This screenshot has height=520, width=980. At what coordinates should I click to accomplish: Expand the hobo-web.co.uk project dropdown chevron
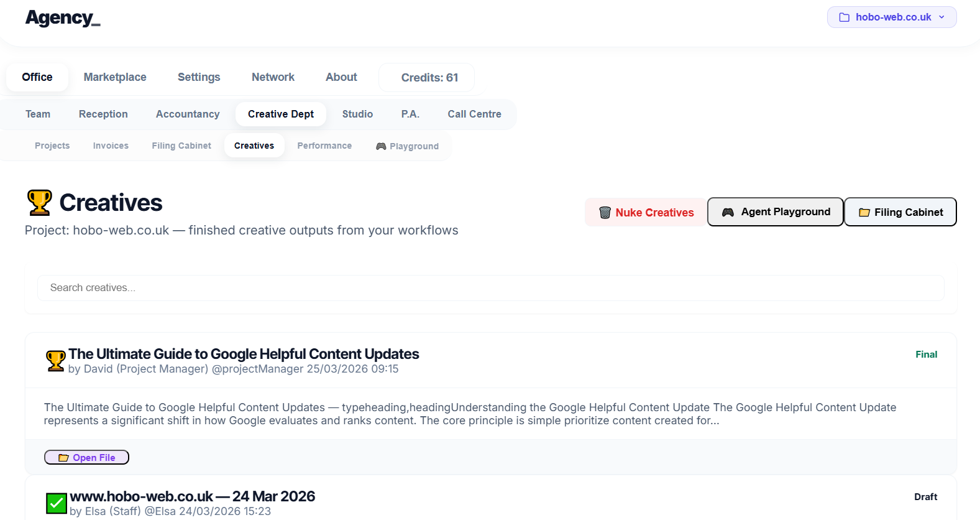pyautogui.click(x=941, y=17)
